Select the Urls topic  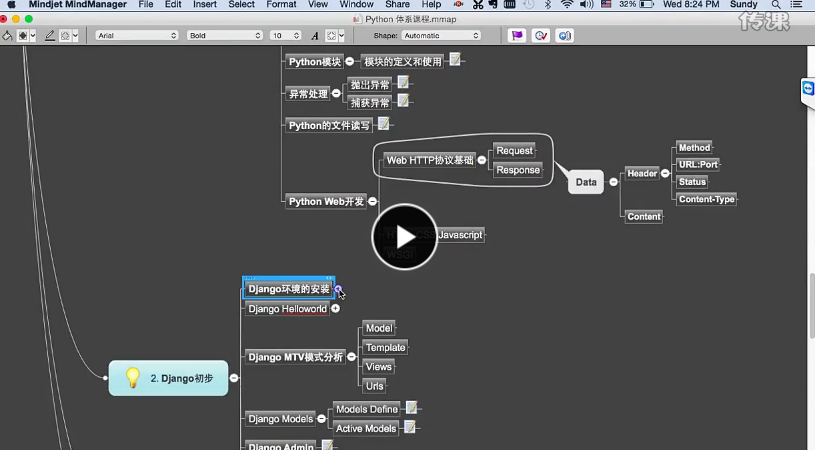374,386
